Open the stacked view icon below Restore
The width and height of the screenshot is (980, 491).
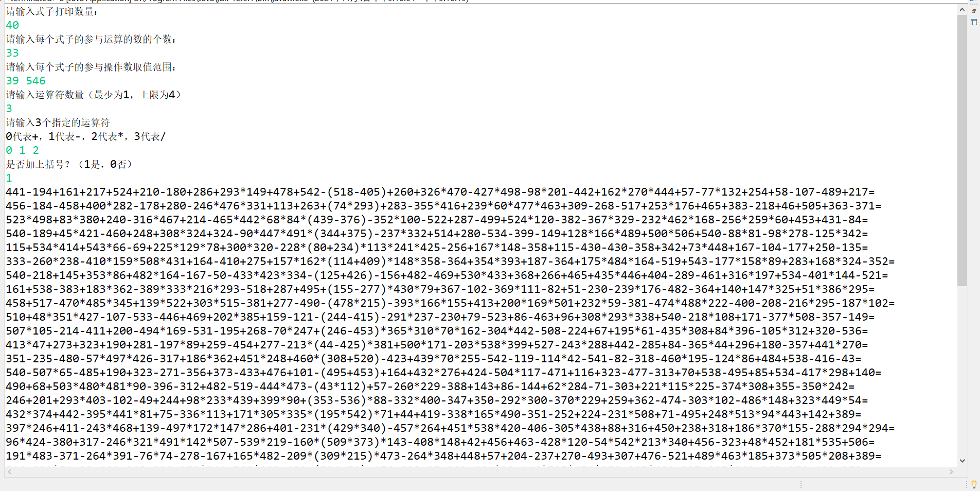tap(974, 22)
